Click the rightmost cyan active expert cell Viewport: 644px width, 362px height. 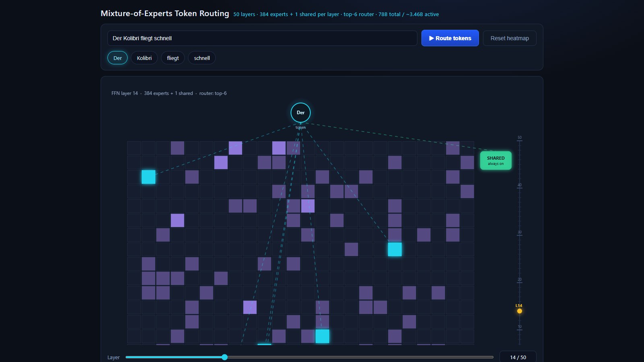(395, 249)
